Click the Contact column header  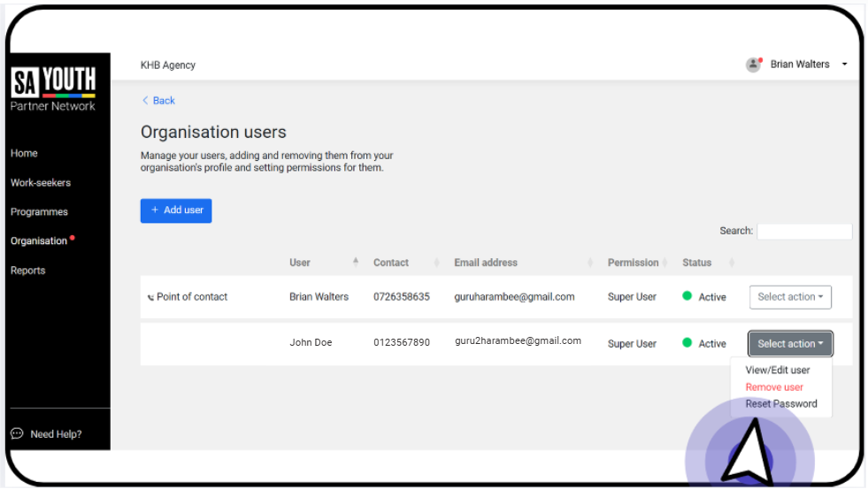[x=391, y=263]
